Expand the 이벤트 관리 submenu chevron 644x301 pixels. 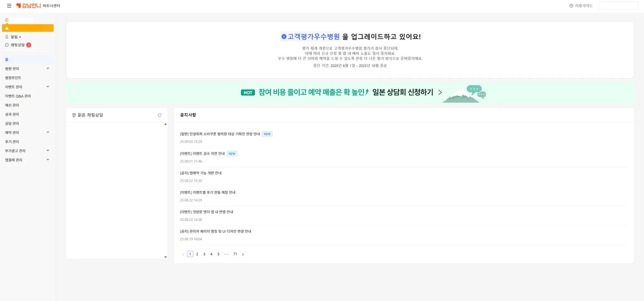pos(48,87)
